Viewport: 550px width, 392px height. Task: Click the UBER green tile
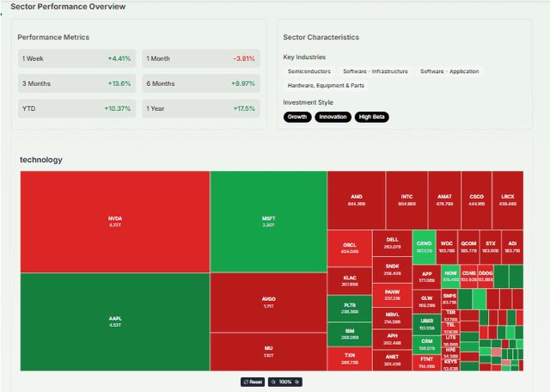click(426, 325)
